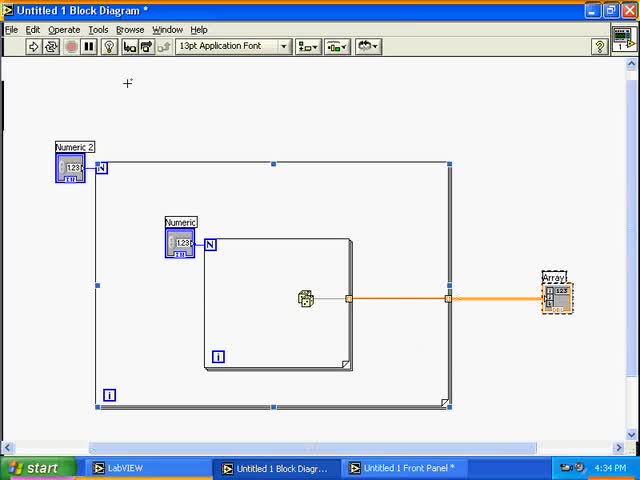The image size is (640, 480).
Task: Click the Numeric 2 label
Action: 75,147
